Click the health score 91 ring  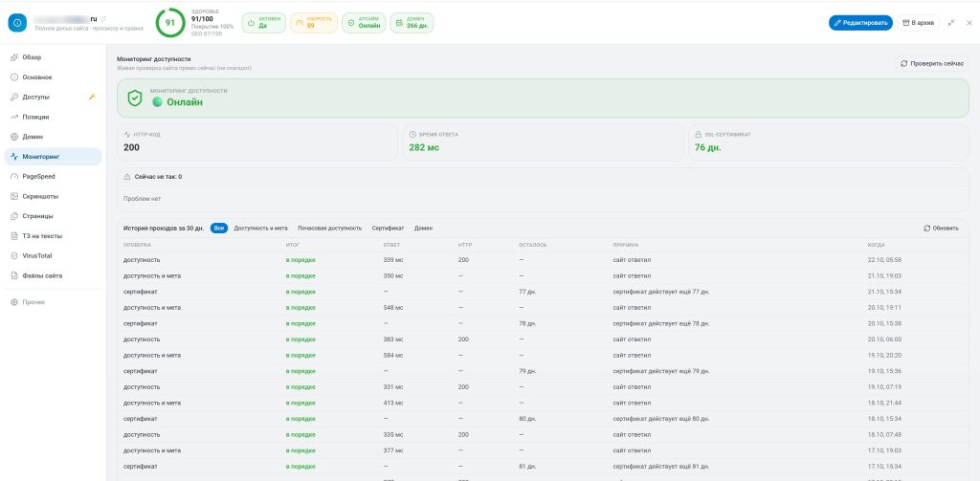(x=170, y=23)
